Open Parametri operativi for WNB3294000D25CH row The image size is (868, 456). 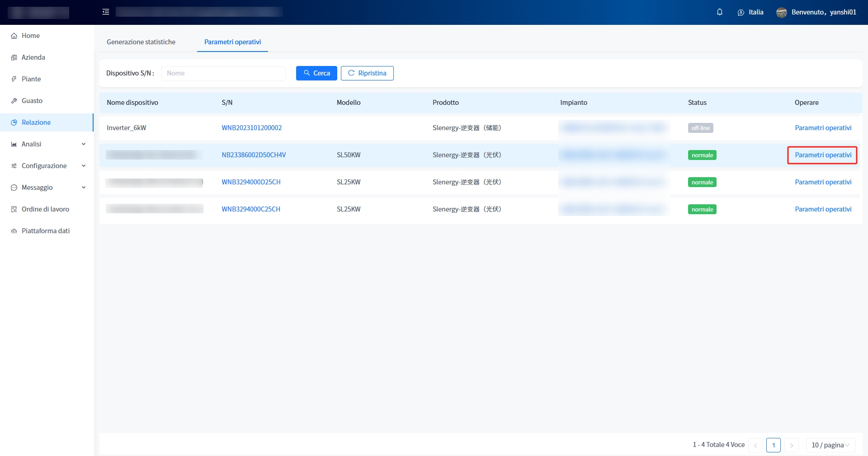point(823,182)
